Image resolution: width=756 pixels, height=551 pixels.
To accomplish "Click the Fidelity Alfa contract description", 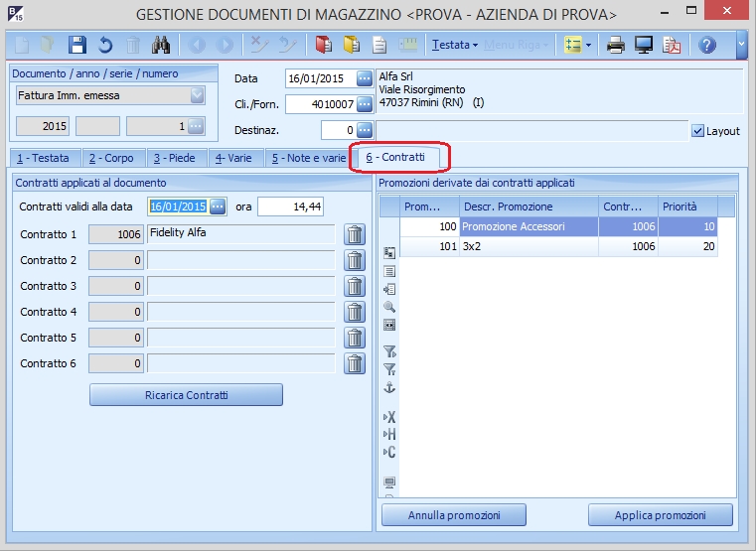I will pyautogui.click(x=241, y=234).
